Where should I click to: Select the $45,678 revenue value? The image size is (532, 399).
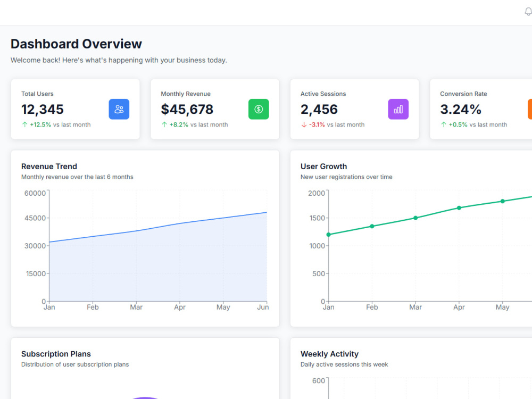click(187, 109)
